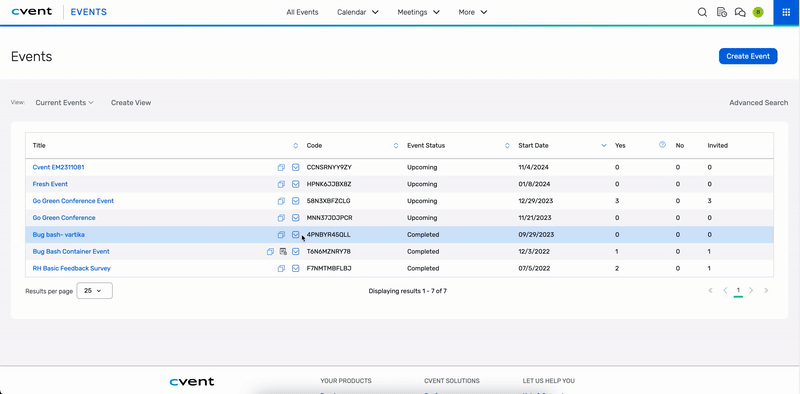Click the CVENT SOLUTIONS footer heading
The height and width of the screenshot is (394, 800).
coord(452,381)
